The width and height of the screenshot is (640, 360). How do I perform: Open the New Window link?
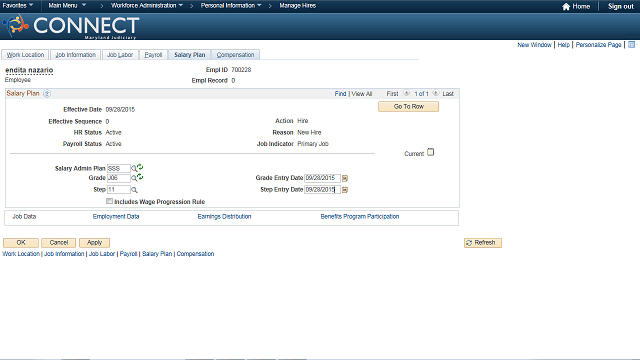[x=534, y=44]
